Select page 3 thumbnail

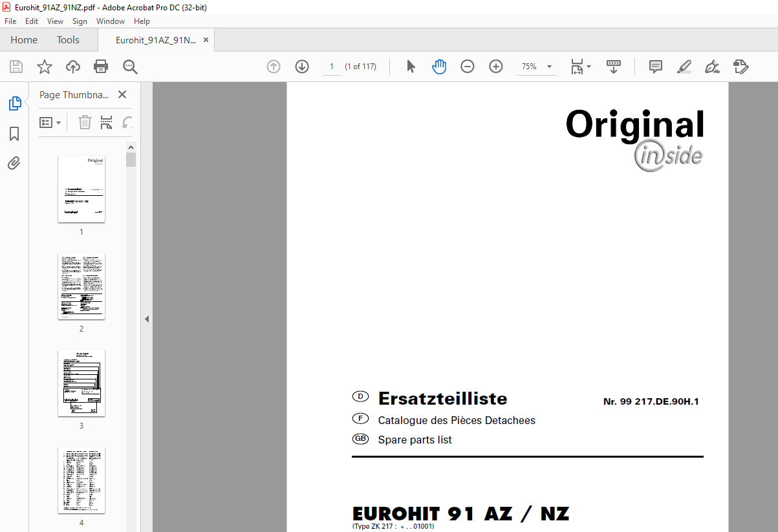pyautogui.click(x=81, y=383)
